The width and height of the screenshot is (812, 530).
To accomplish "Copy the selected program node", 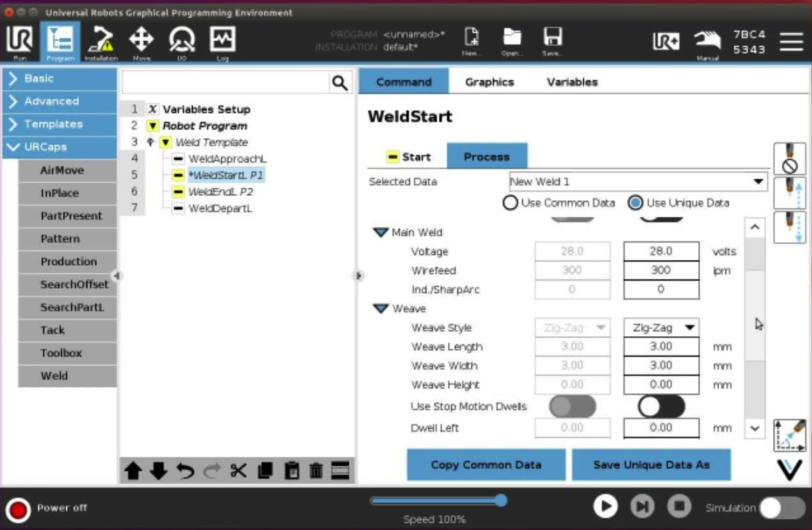I will point(264,471).
